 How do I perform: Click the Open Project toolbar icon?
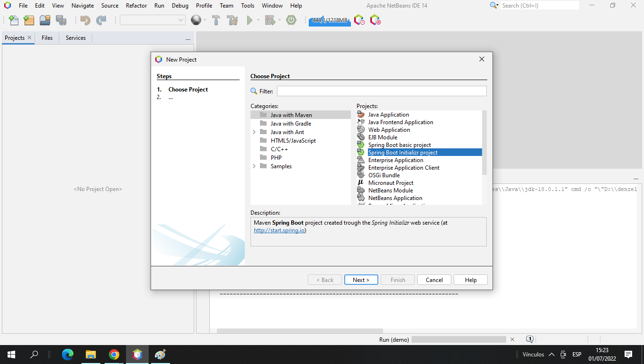(45, 20)
